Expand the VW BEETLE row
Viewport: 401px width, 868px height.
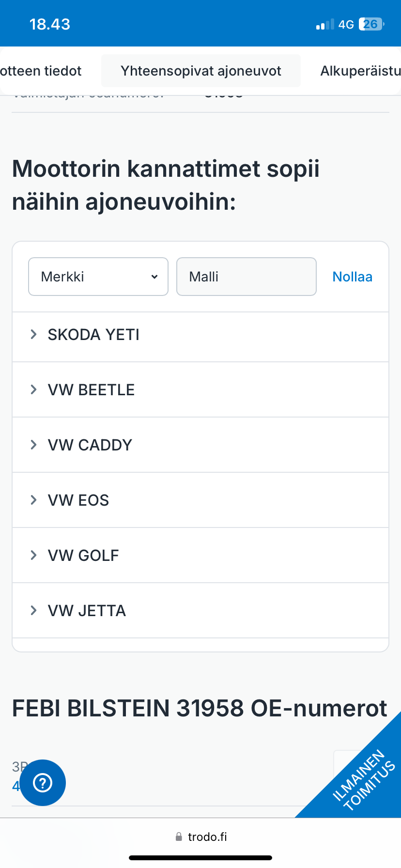pyautogui.click(x=91, y=389)
